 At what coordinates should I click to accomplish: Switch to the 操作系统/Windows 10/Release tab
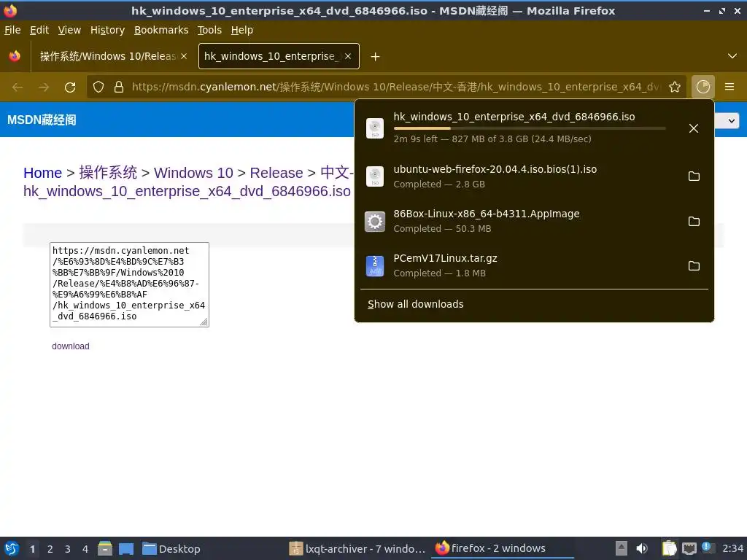pyautogui.click(x=108, y=56)
